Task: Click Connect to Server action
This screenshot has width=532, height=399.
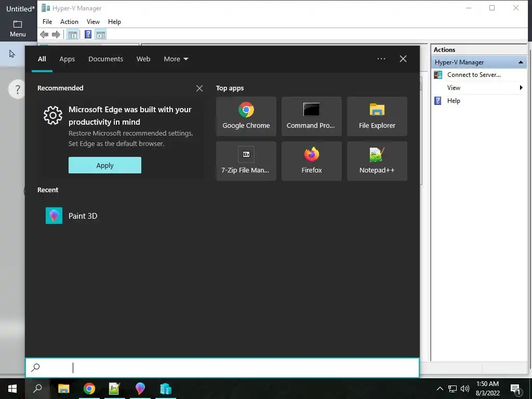Action: click(474, 75)
